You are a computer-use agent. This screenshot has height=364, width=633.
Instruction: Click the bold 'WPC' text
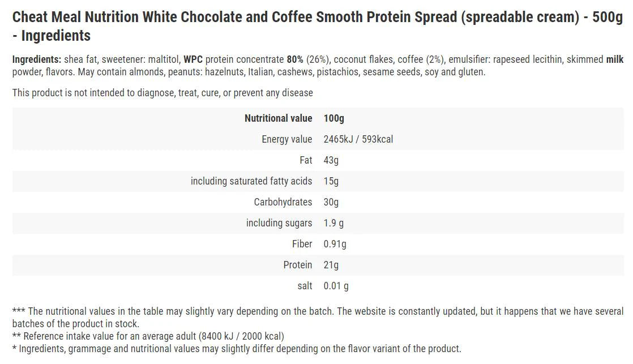[193, 59]
